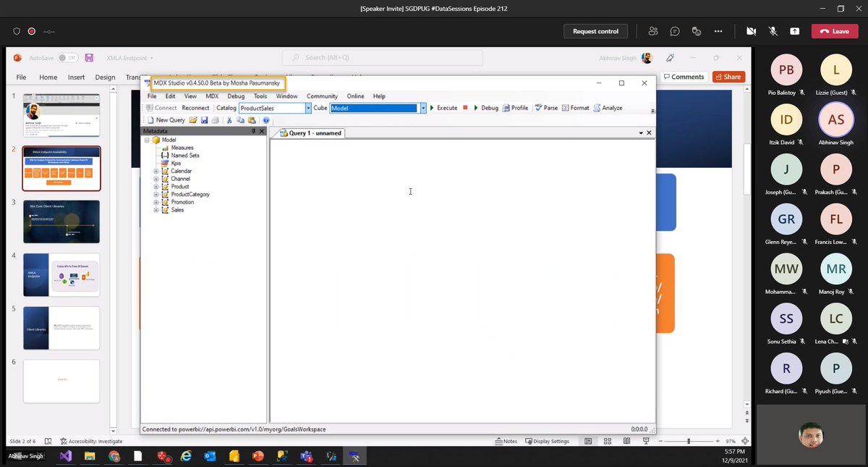Open the MDX Studio Tools menu
Viewport: 868px width, 467px height.
(260, 96)
